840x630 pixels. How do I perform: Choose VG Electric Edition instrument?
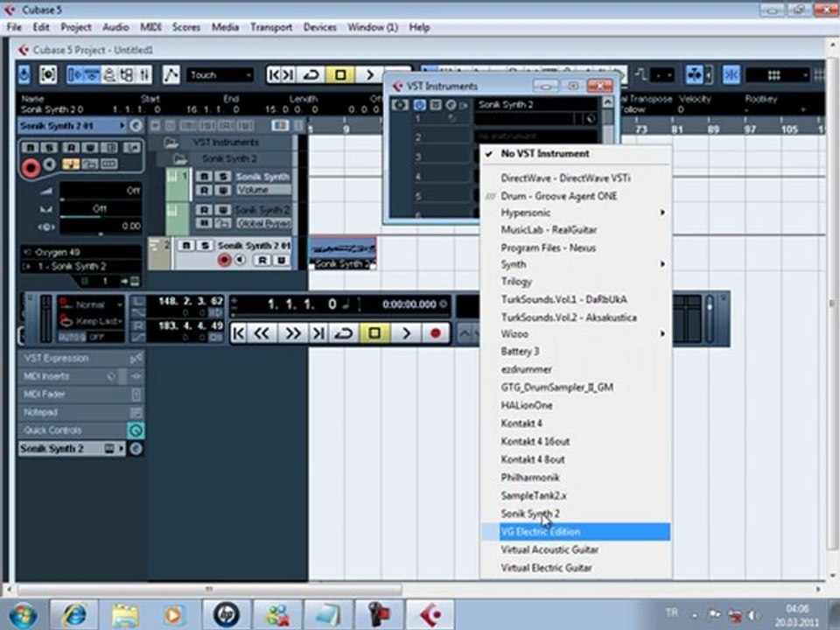577,531
